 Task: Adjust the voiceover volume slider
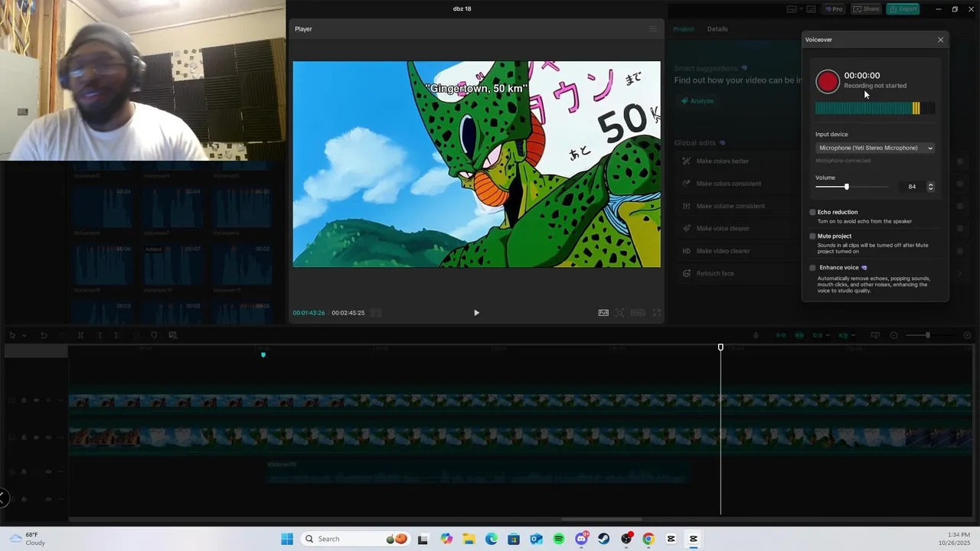tap(852, 187)
